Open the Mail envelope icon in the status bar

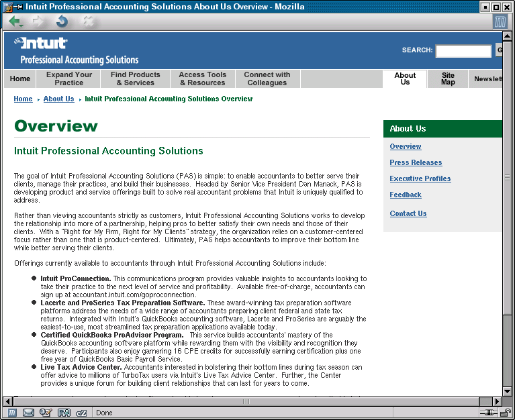(29, 413)
